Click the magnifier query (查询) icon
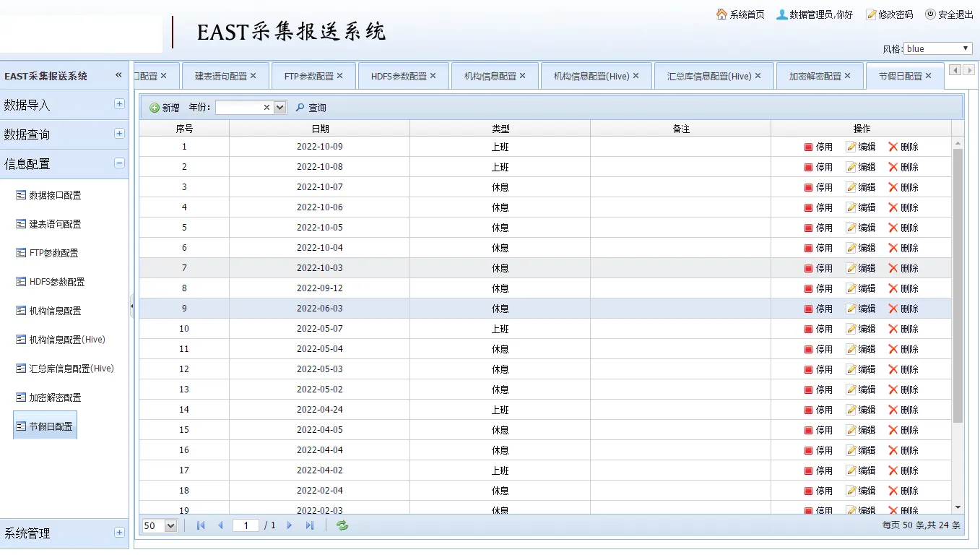Screen dimensions: 980x555 pyautogui.click(x=300, y=108)
